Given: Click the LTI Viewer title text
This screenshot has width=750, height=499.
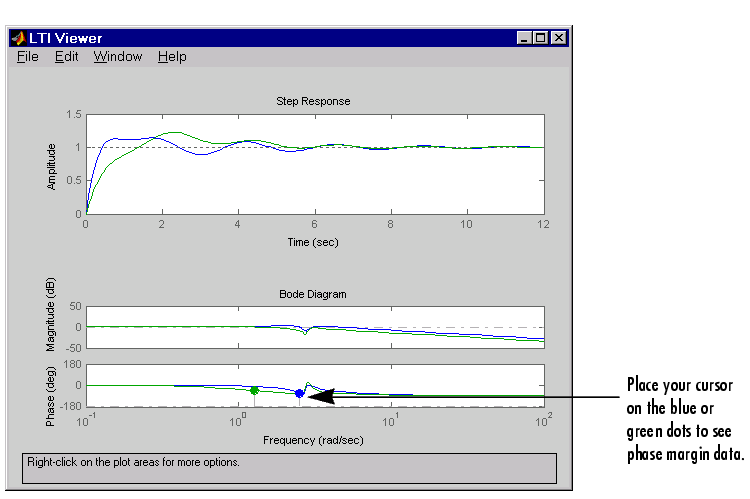Looking at the screenshot, I should coord(66,38).
